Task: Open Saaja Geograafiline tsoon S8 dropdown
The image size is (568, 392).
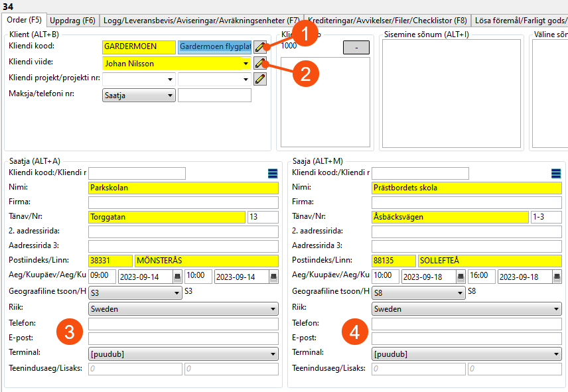Action: (461, 293)
